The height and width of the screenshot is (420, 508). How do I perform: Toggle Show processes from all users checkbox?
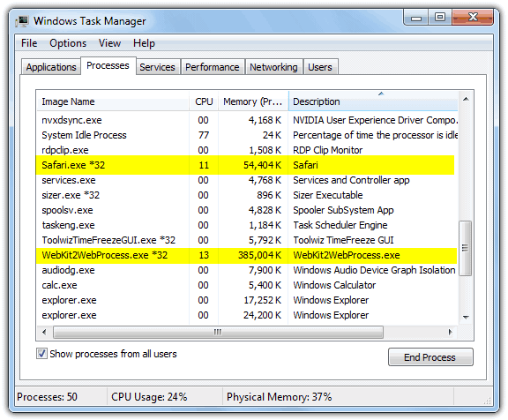pos(41,354)
